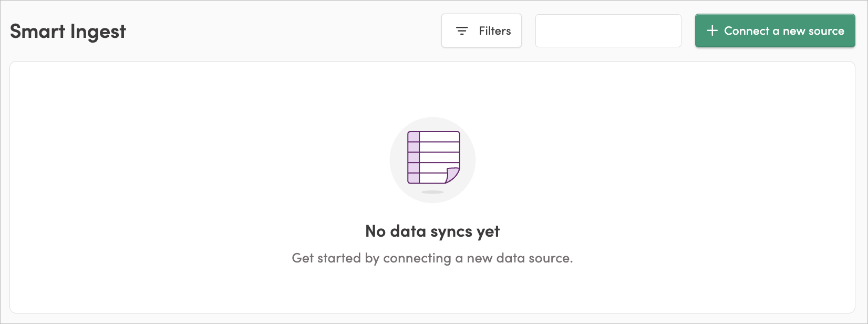Click the small shadow beneath the spreadsheet icon
This screenshot has height=324, width=868.
[x=432, y=192]
